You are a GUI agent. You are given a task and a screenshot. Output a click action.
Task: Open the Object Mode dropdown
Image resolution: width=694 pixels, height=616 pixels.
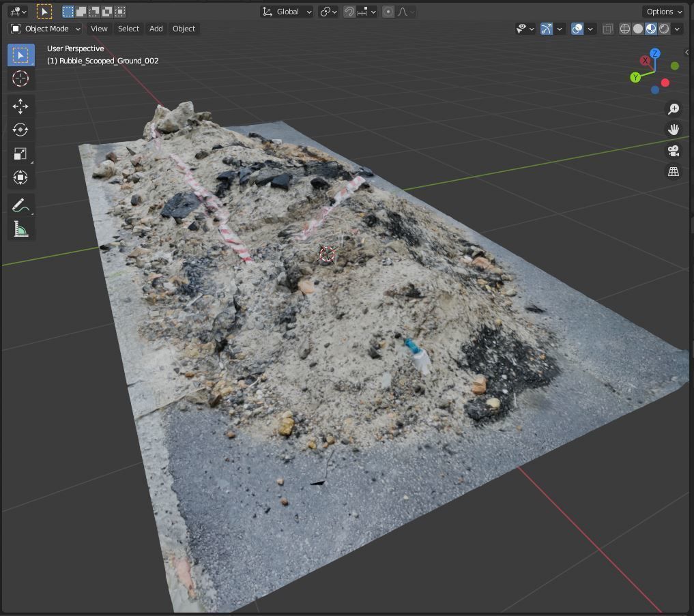(45, 29)
